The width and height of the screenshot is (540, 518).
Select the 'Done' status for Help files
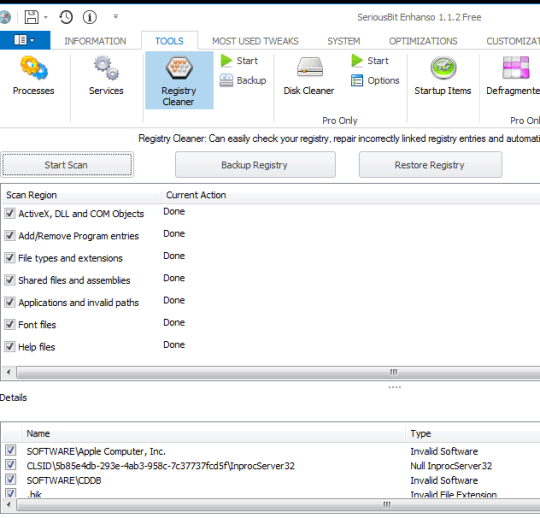coord(174,344)
